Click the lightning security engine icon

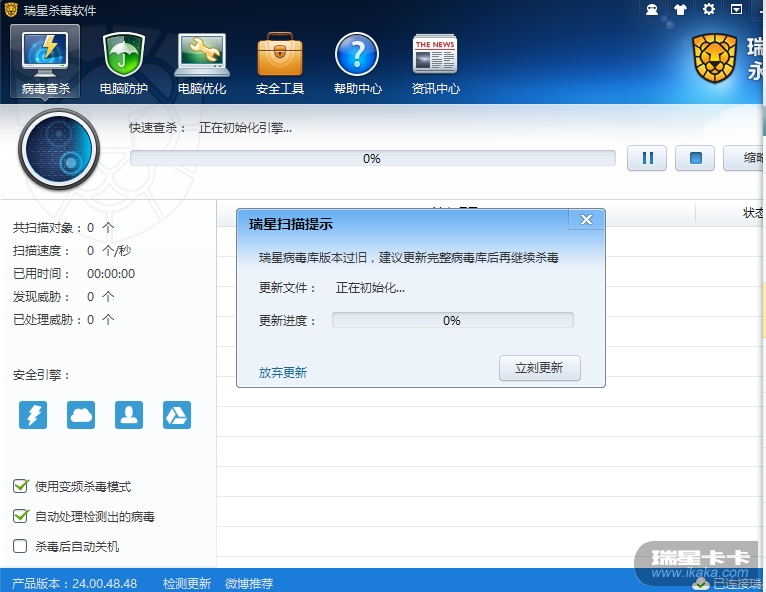click(x=33, y=415)
